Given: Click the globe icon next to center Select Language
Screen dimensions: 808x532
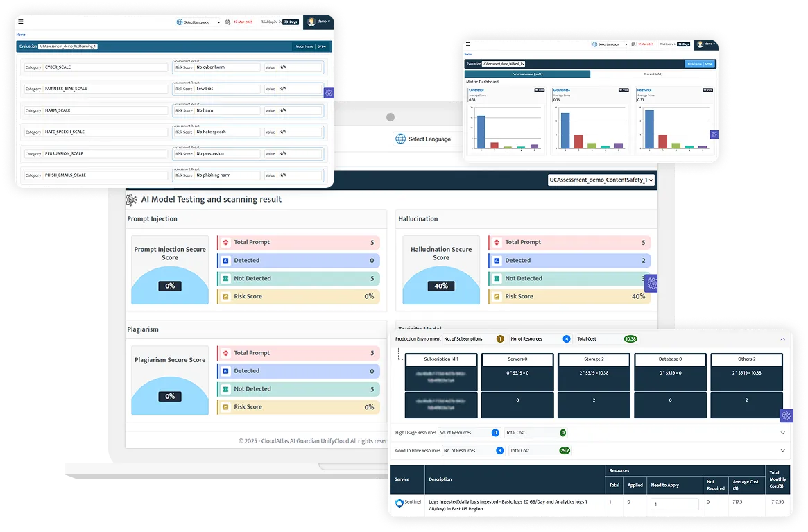Looking at the screenshot, I should point(400,139).
